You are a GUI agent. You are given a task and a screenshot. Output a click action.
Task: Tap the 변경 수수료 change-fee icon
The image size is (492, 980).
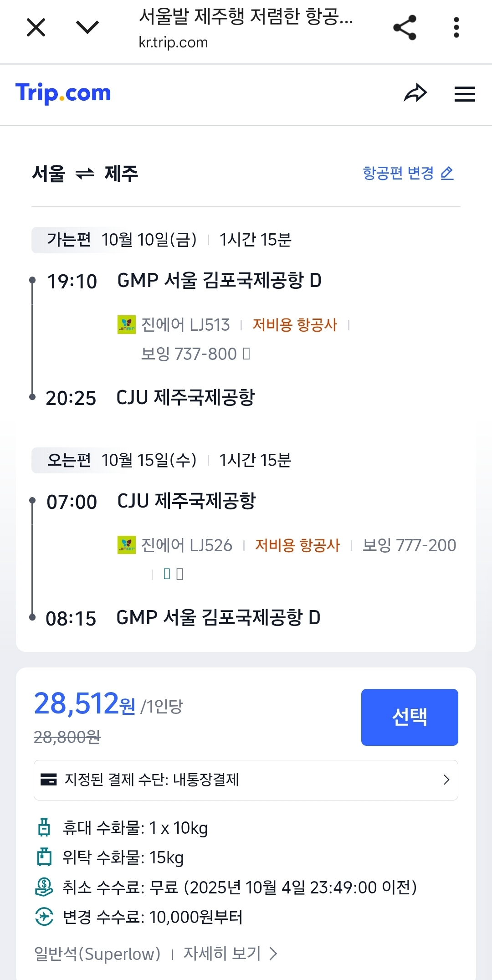44,917
